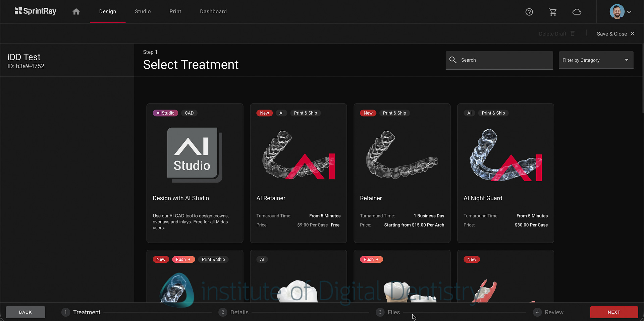This screenshot has width=644, height=321.
Task: Open the Filter by Category dropdown
Action: pos(596,60)
